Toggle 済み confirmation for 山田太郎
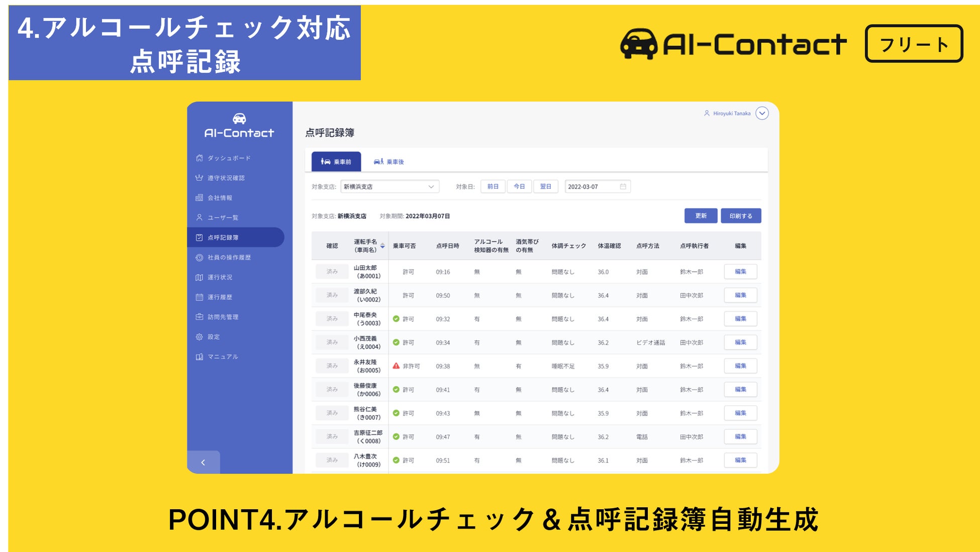 point(332,271)
